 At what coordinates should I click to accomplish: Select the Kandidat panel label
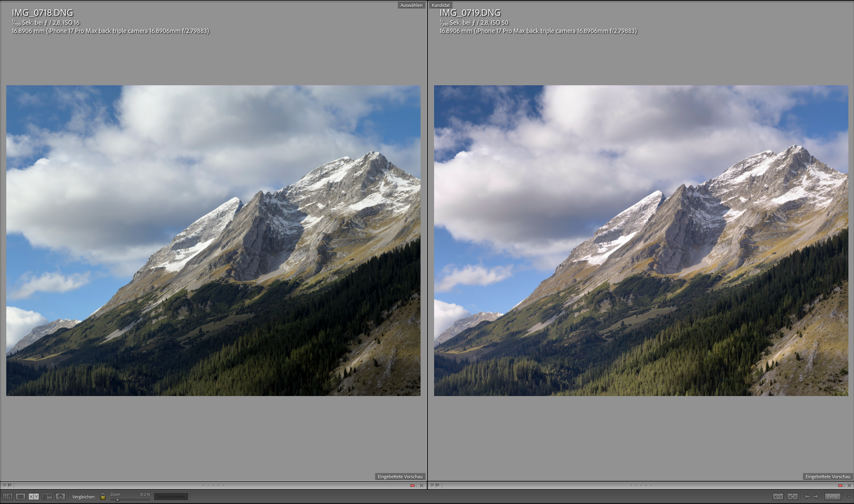440,5
